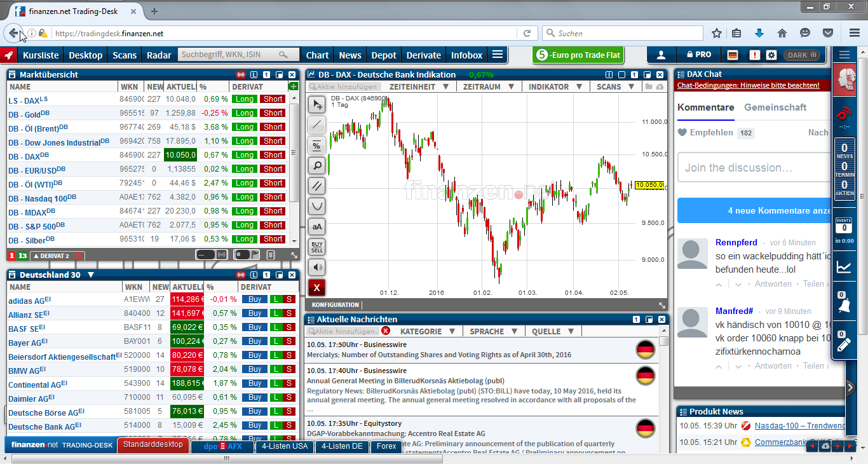This screenshot has width=868, height=464.
Task: Choose the curve arc drawing tool
Action: [316, 207]
